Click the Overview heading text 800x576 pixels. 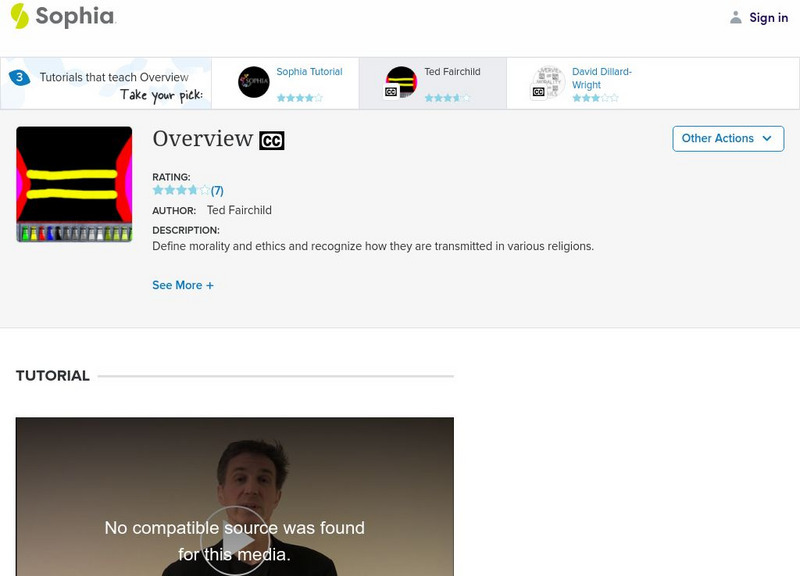[203, 139]
